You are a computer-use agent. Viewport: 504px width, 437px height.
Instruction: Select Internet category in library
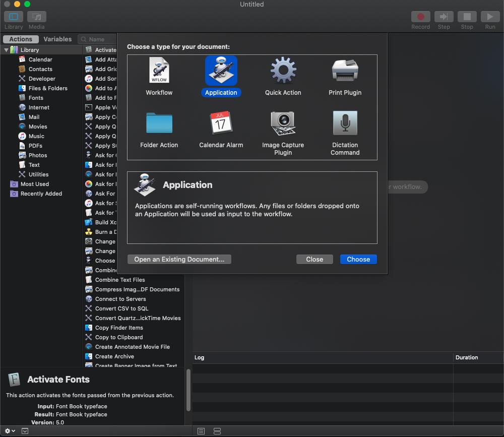pos(39,108)
